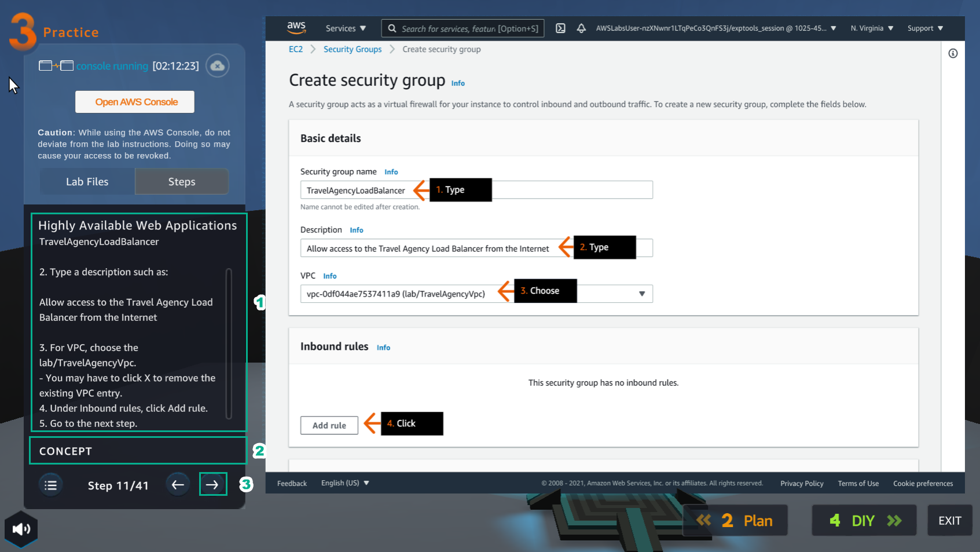Open the N. Virginia region dropdown
This screenshot has width=980, height=552.
872,28
